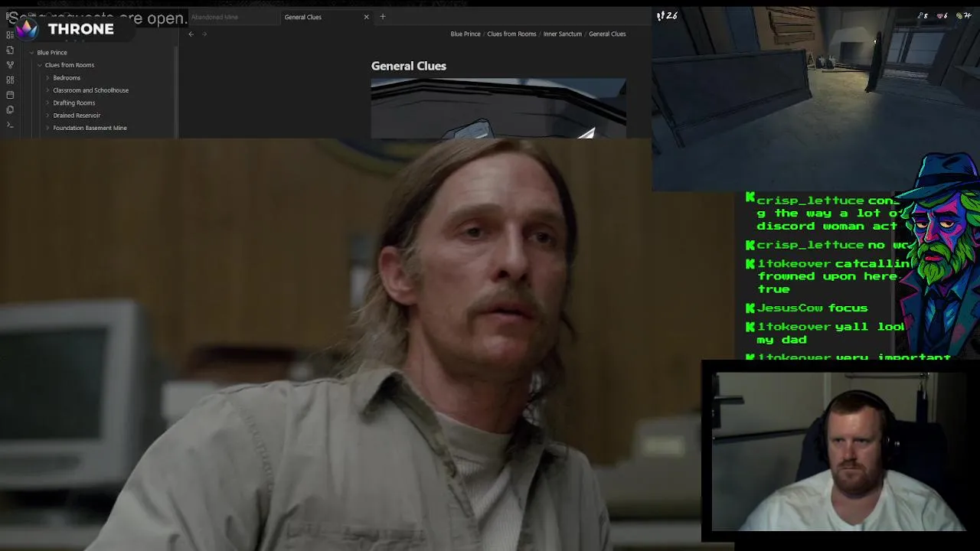This screenshot has width=980, height=551.
Task: Click the step count 26 in game HUD
Action: (x=671, y=15)
